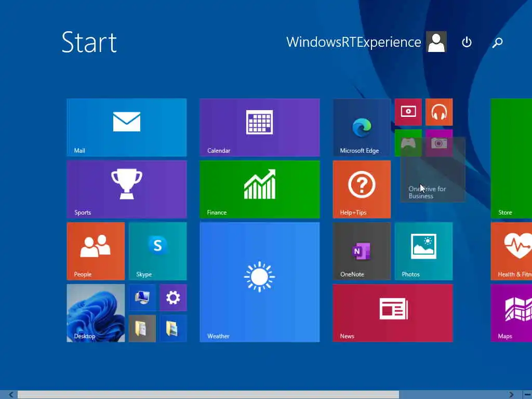Open the Health & Fitness tile
Screen dimensions: 532x399
click(511, 251)
